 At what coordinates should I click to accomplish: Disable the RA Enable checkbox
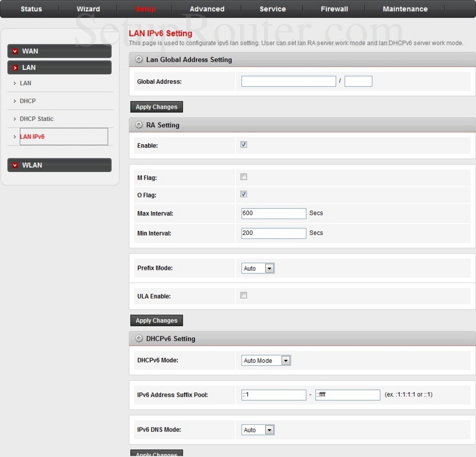point(243,145)
